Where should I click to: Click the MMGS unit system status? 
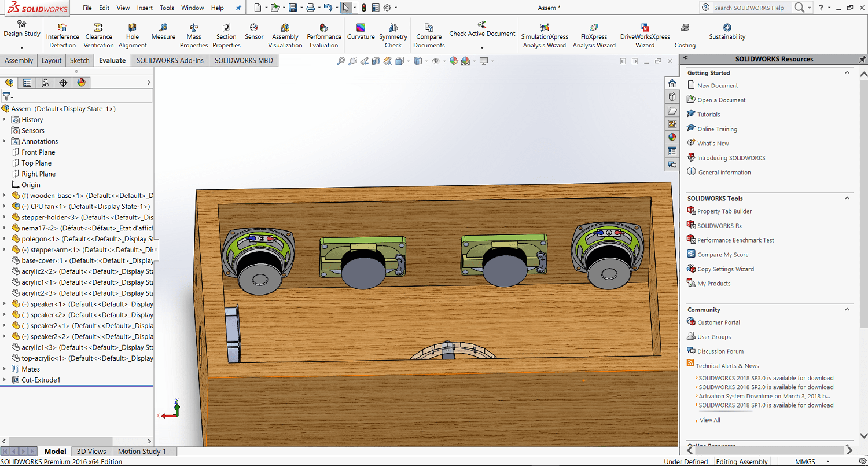tap(805, 461)
